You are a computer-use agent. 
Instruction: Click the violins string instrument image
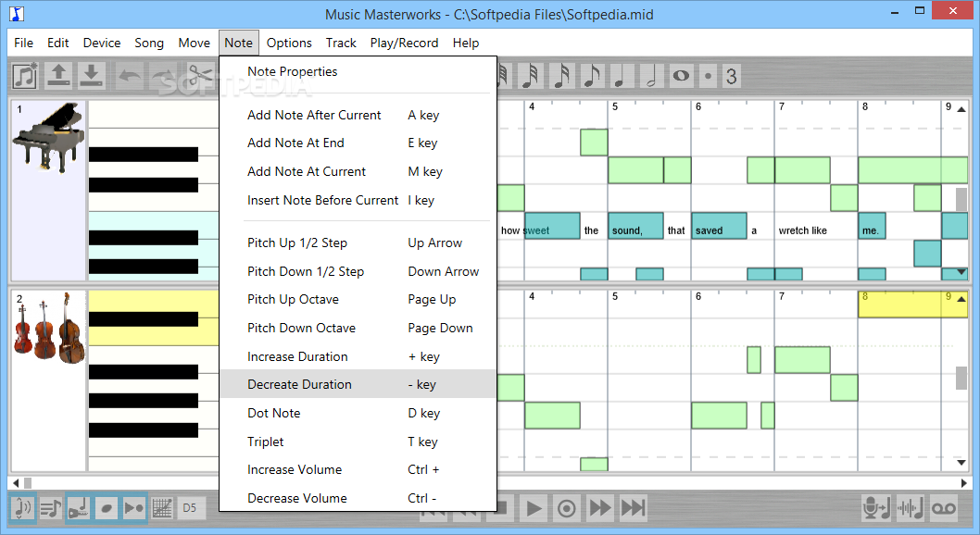(x=49, y=329)
